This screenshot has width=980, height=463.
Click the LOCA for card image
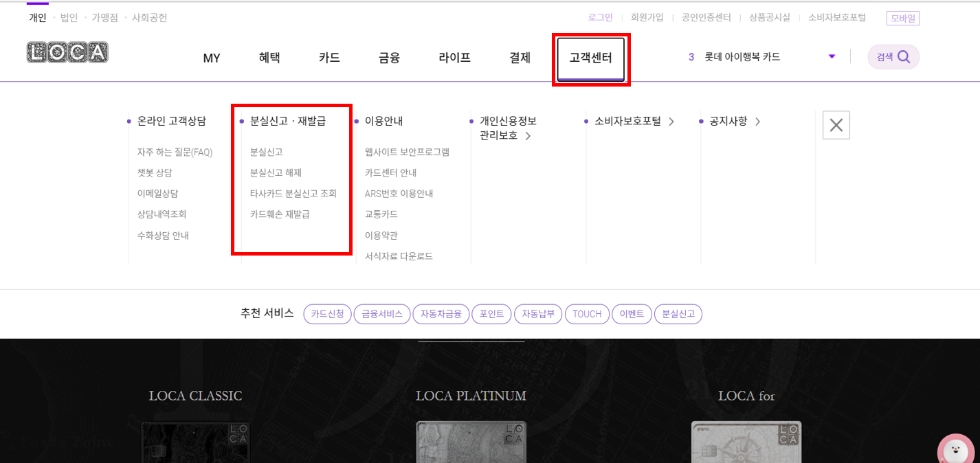pyautogui.click(x=746, y=442)
